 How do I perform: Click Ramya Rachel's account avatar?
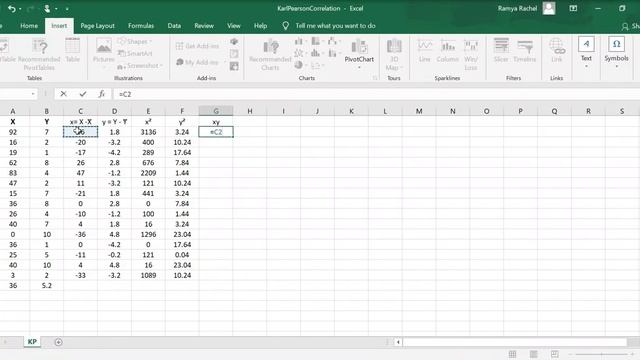(549, 8)
